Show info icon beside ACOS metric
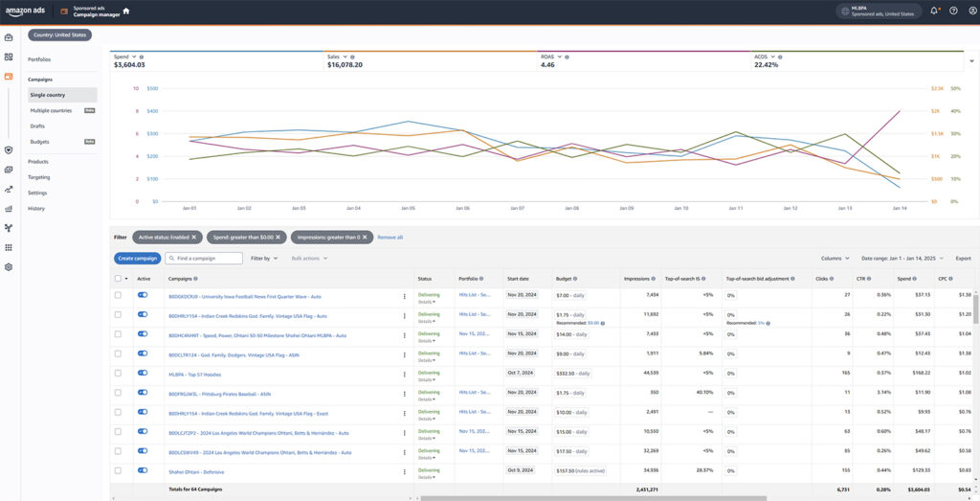The image size is (980, 501). (780, 57)
